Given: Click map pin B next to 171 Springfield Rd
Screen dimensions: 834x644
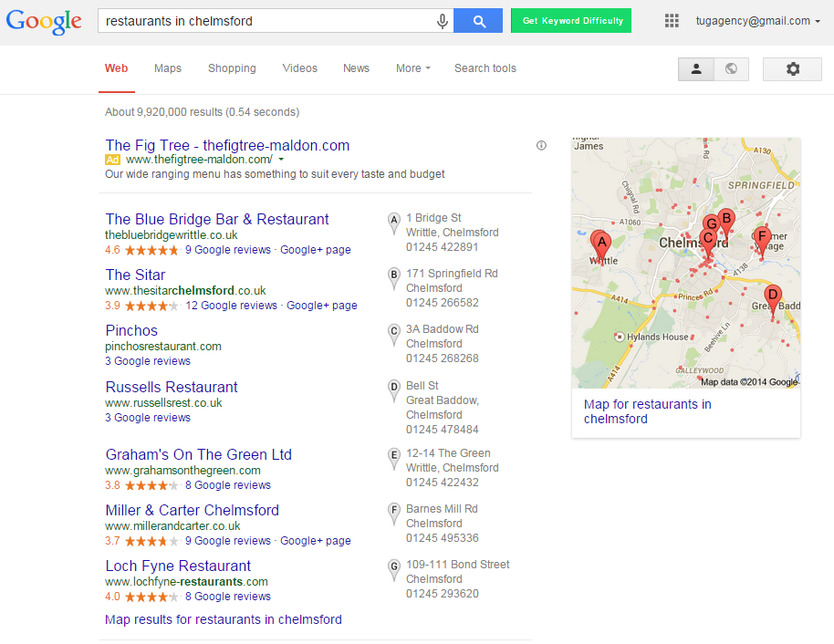Looking at the screenshot, I should point(393,279).
